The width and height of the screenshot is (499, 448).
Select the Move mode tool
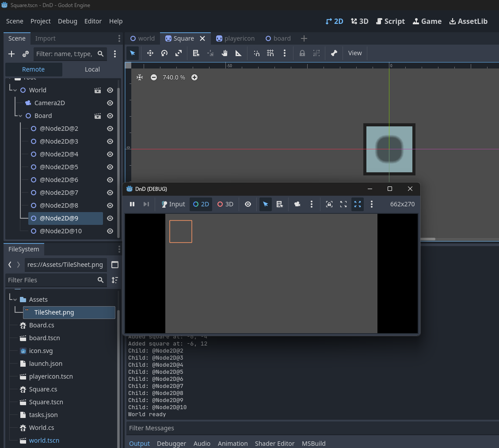[150, 53]
